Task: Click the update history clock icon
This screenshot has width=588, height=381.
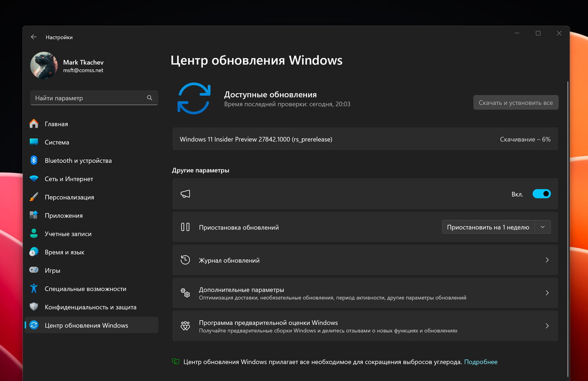Action: point(185,260)
